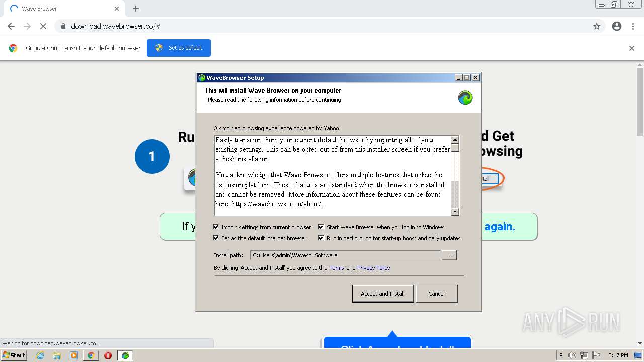This screenshot has height=362, width=644.
Task: Click the Wave Browser logo in setup header
Action: (465, 98)
